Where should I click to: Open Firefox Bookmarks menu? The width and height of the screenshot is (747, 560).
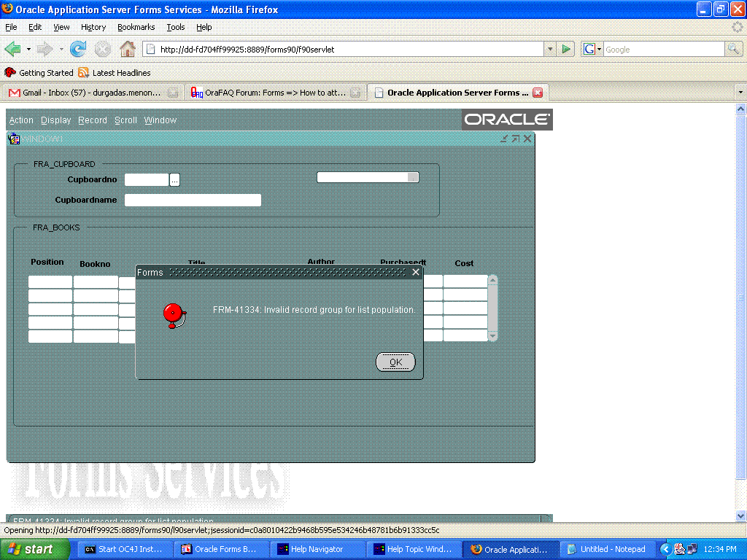point(136,27)
